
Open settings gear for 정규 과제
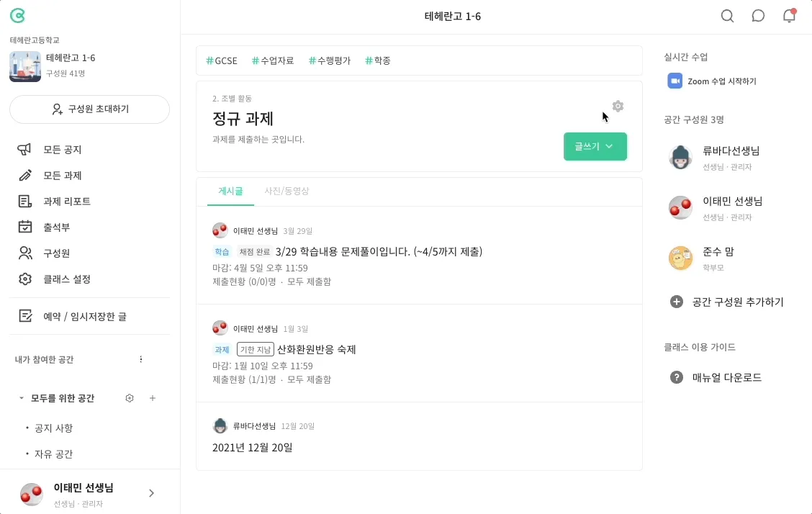[618, 107]
